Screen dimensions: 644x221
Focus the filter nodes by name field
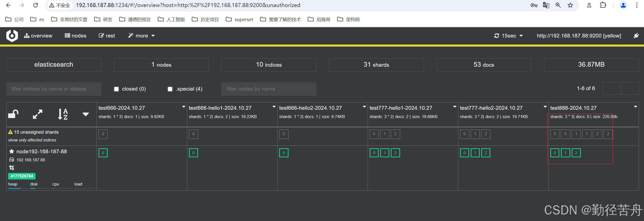(269, 89)
